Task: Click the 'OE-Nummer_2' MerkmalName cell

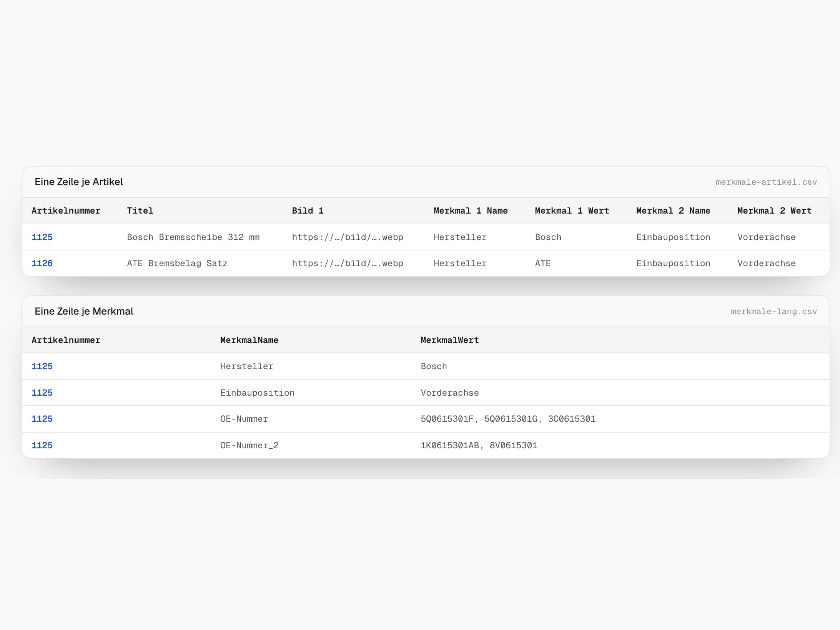Action: (x=249, y=445)
